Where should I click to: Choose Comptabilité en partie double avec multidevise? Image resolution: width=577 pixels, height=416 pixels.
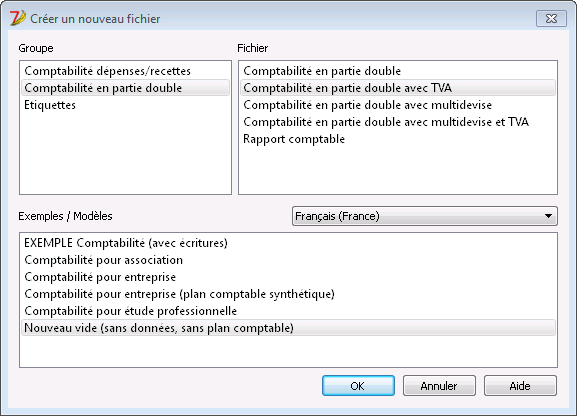pos(397,105)
